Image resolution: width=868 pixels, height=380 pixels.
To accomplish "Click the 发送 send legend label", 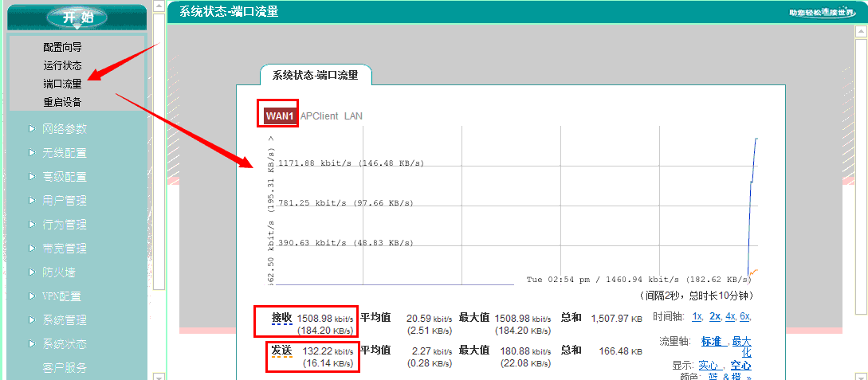I will pyautogui.click(x=281, y=351).
